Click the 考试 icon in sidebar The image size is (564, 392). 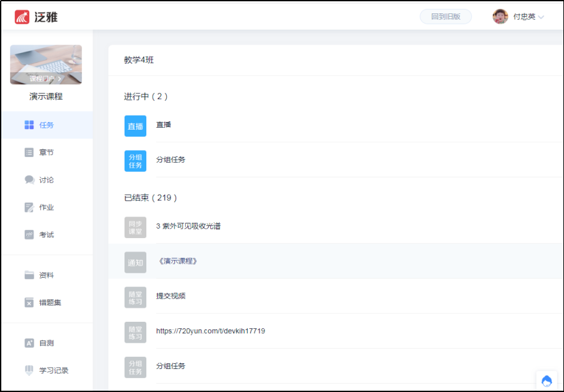tap(29, 235)
